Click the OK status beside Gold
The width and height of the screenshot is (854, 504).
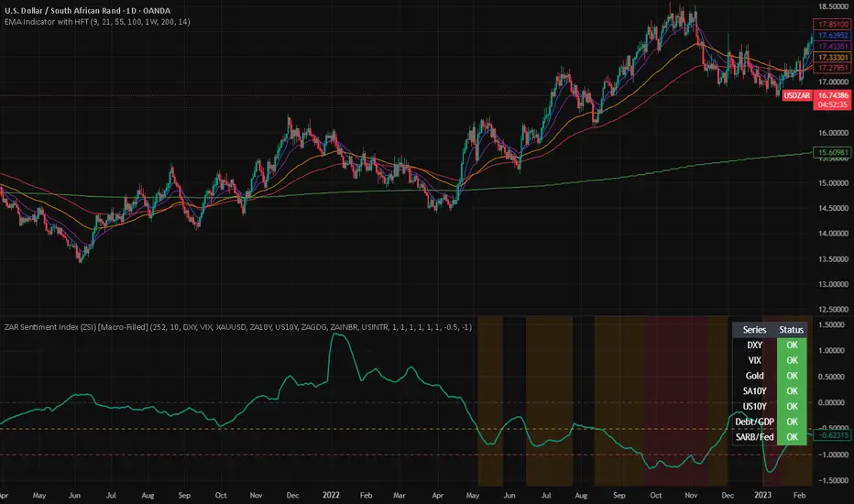pyautogui.click(x=791, y=375)
